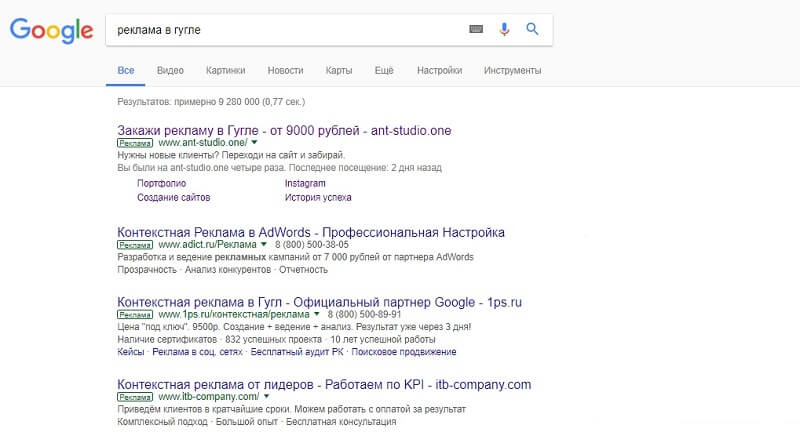Screen dimensions: 800x443
Task: Click the blue search magnifier icon
Action: 532,30
